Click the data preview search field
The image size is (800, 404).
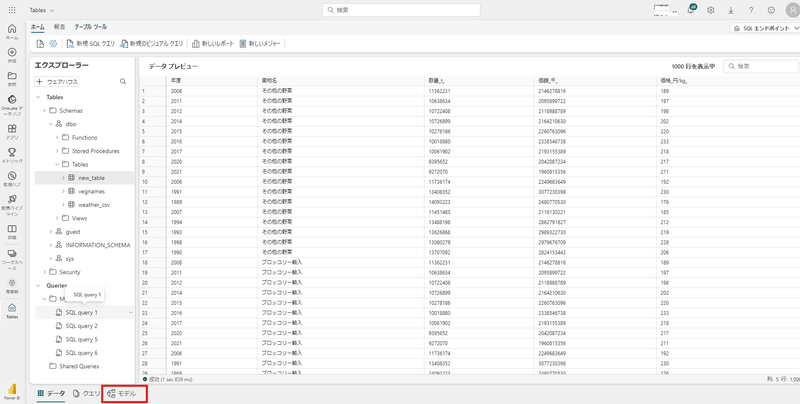point(761,66)
